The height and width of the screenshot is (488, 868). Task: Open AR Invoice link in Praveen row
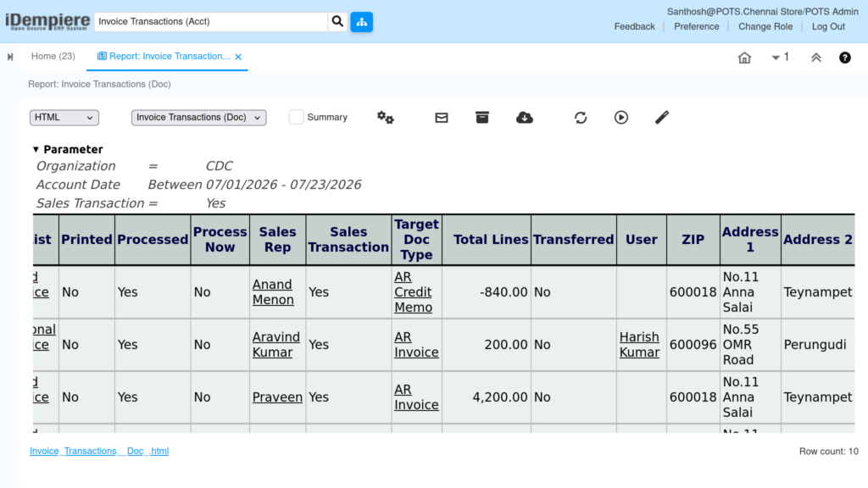pos(416,397)
